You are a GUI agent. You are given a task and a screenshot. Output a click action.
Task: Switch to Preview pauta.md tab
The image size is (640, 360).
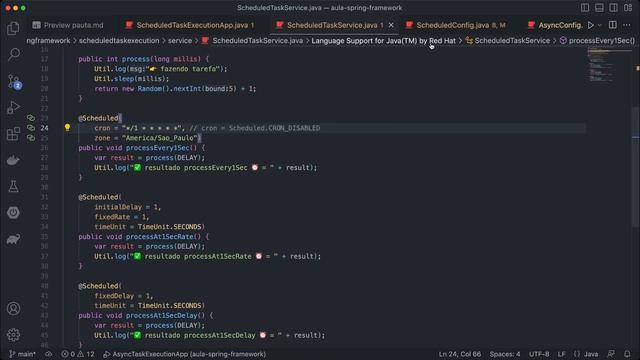click(x=68, y=25)
